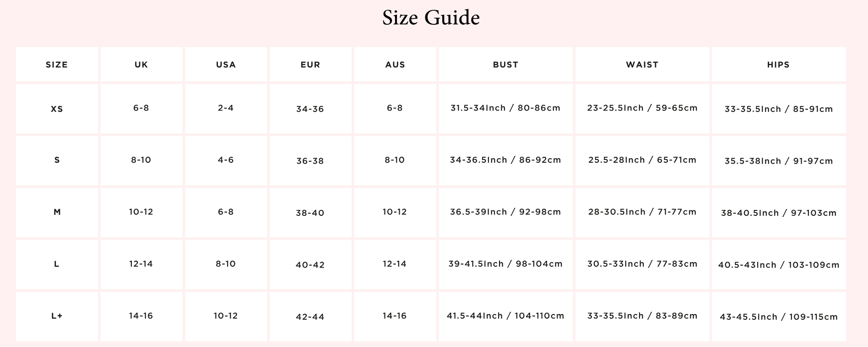
Task: Click bust measurement 34-36.5Inch cell
Action: [x=505, y=160]
